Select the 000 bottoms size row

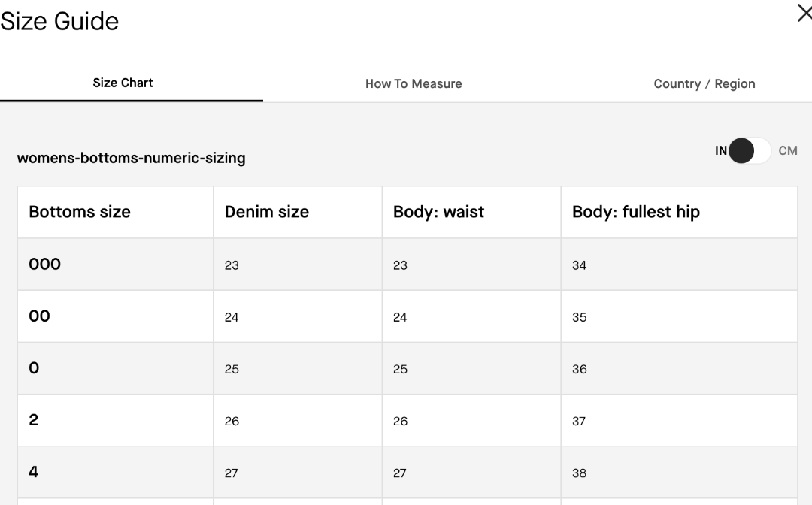[408, 264]
